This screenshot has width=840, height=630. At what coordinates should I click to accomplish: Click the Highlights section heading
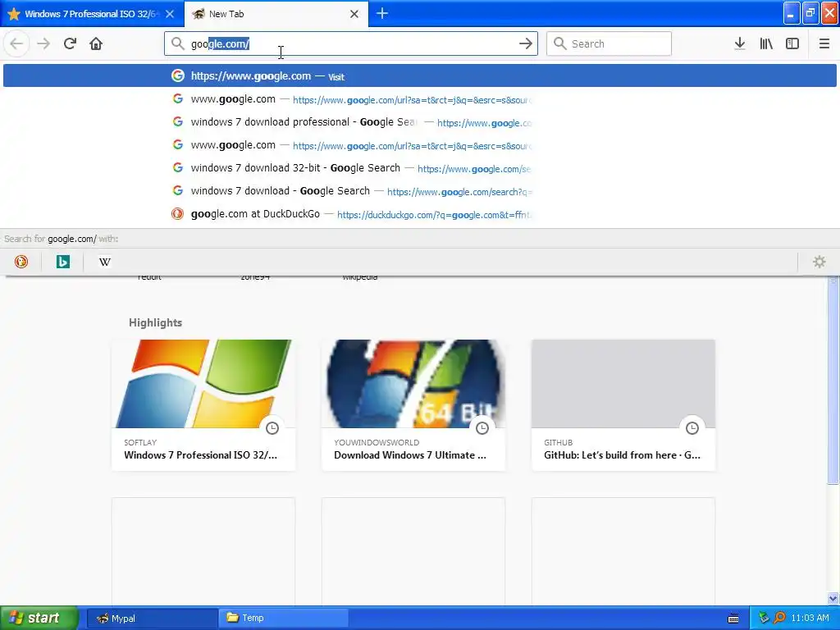click(x=155, y=322)
